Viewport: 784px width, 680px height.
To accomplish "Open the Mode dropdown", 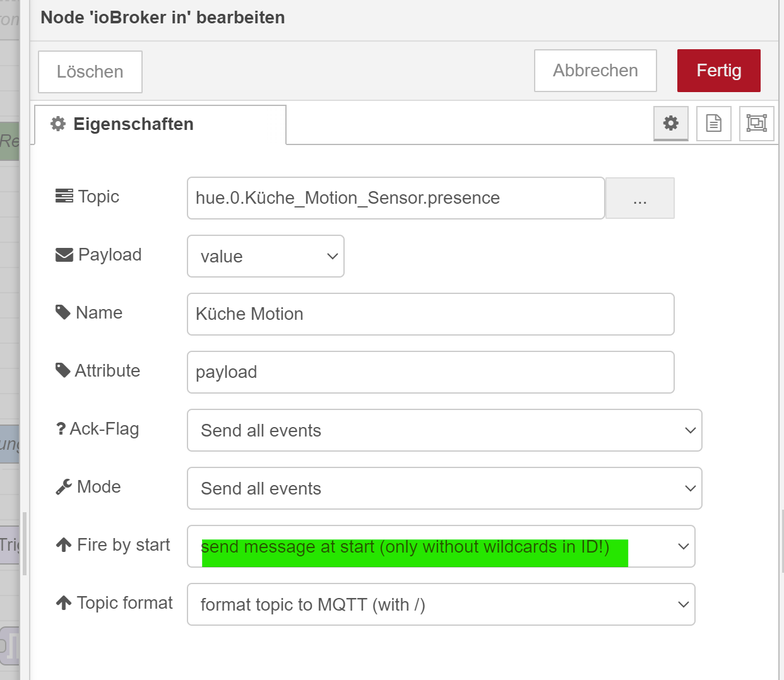I will point(444,488).
